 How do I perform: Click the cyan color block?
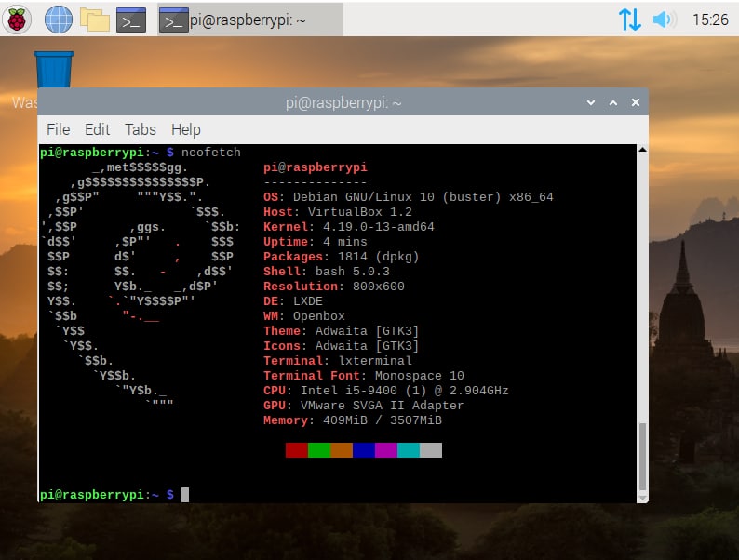point(409,450)
